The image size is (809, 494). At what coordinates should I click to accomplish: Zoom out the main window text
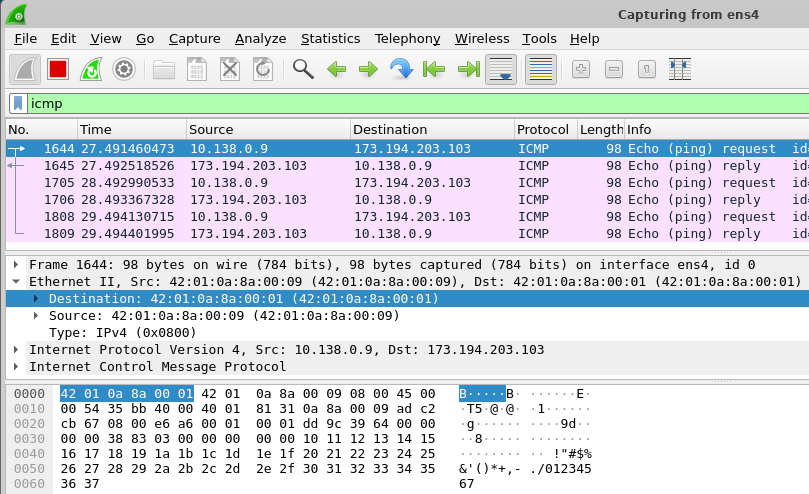click(x=614, y=69)
